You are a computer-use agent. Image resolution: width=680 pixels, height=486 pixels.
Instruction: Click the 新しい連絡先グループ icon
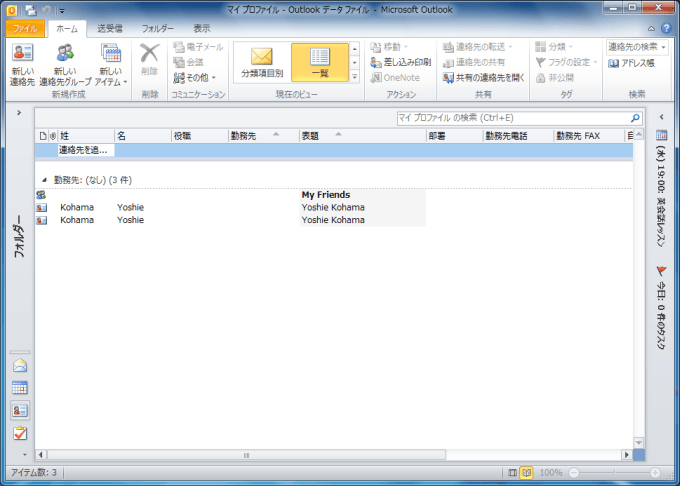coord(65,53)
